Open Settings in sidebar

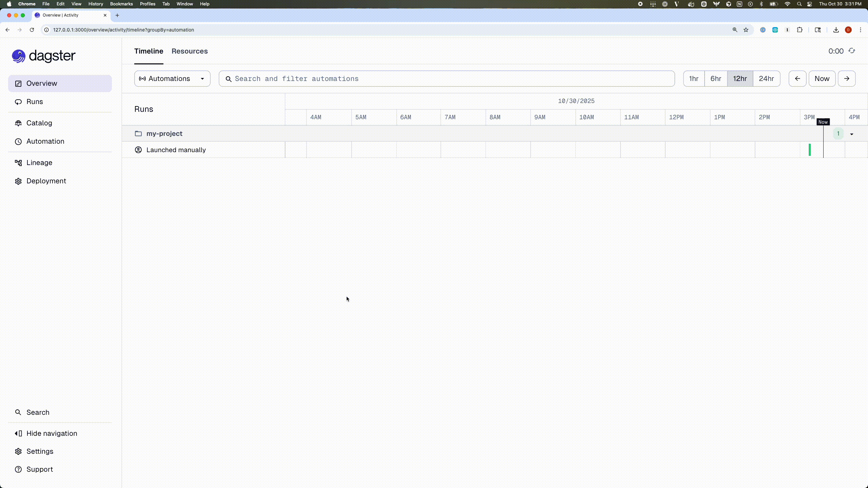(40, 451)
